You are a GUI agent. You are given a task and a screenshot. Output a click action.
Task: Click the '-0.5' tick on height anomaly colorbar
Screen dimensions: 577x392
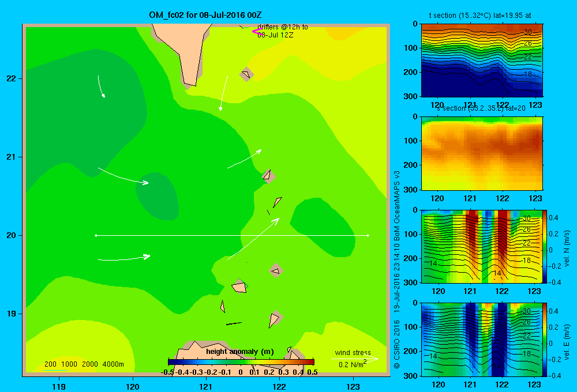tap(168, 372)
